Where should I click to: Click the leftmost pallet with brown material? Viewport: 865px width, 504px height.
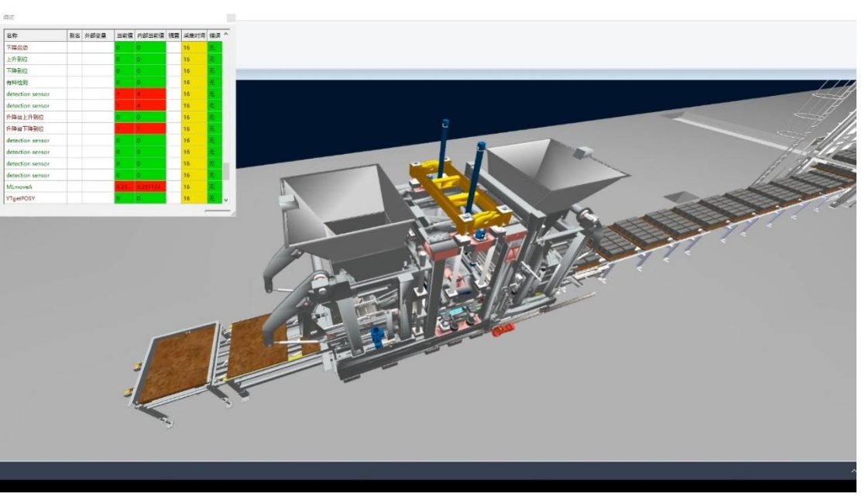tap(180, 364)
